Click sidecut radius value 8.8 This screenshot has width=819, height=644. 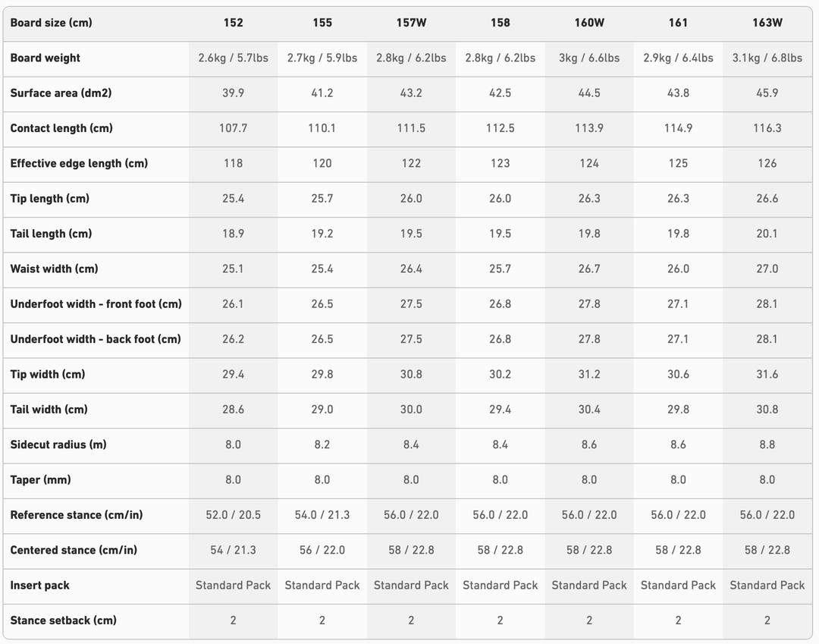[x=767, y=445]
